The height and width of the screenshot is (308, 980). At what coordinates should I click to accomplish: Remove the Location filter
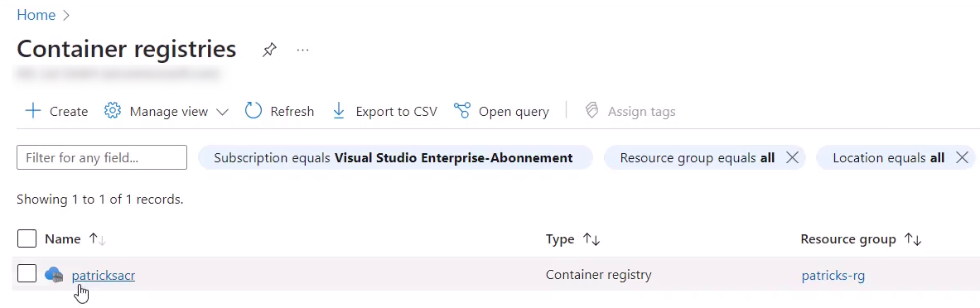962,158
